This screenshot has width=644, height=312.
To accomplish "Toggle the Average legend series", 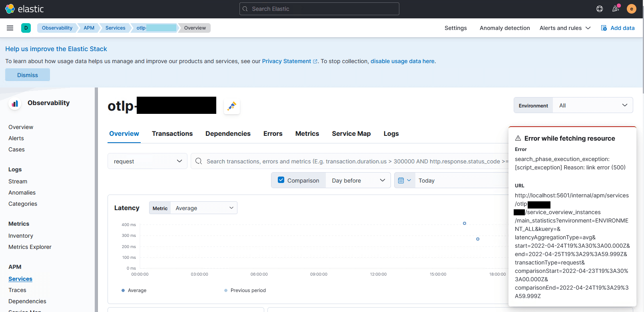I will point(134,290).
